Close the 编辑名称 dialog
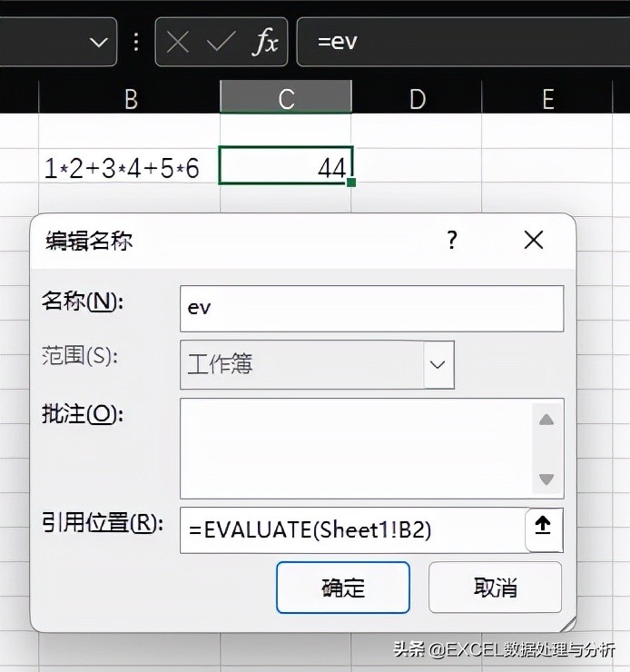630x672 pixels. [534, 240]
